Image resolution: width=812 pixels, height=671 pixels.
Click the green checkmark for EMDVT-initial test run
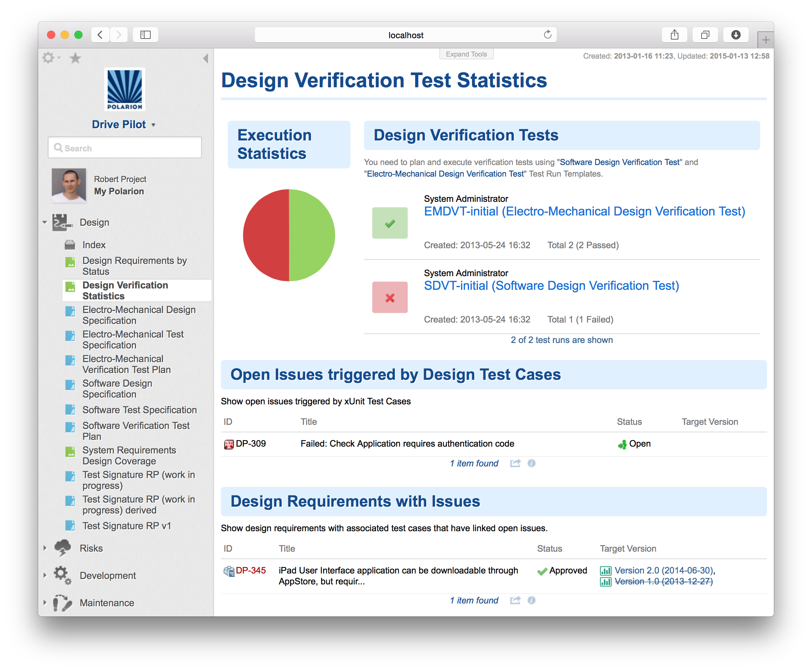pyautogui.click(x=390, y=223)
